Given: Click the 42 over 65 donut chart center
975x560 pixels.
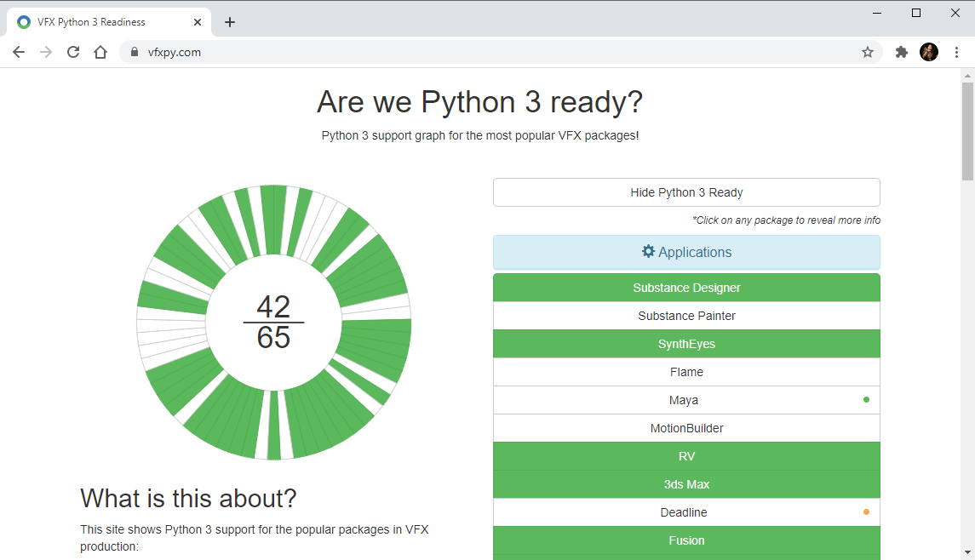Looking at the screenshot, I should [273, 322].
